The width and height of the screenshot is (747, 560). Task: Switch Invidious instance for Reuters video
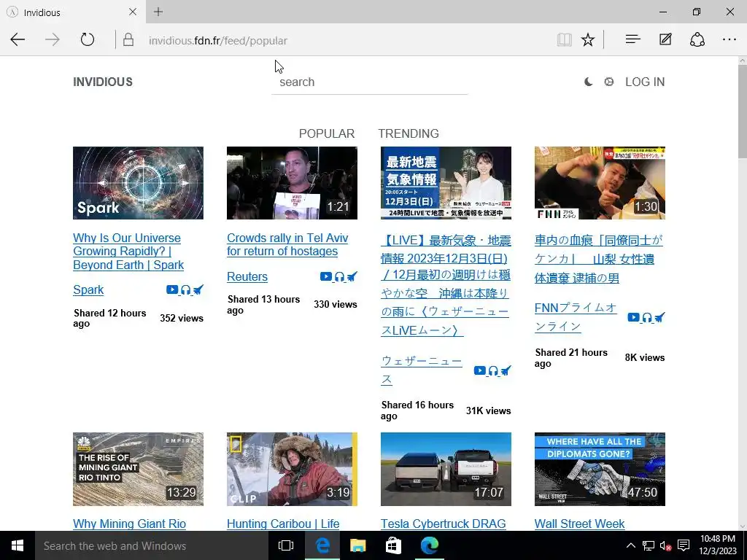click(x=352, y=276)
